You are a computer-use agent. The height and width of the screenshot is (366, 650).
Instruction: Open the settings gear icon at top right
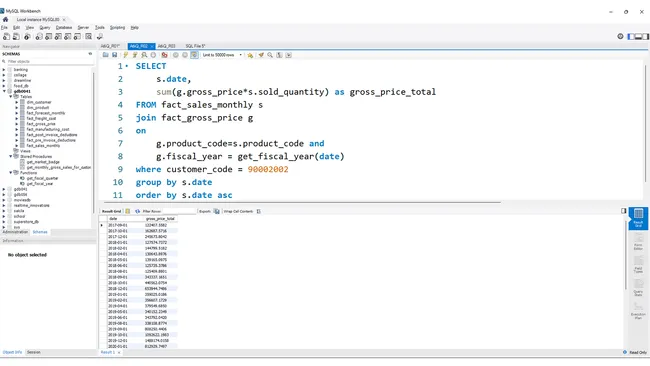click(620, 36)
